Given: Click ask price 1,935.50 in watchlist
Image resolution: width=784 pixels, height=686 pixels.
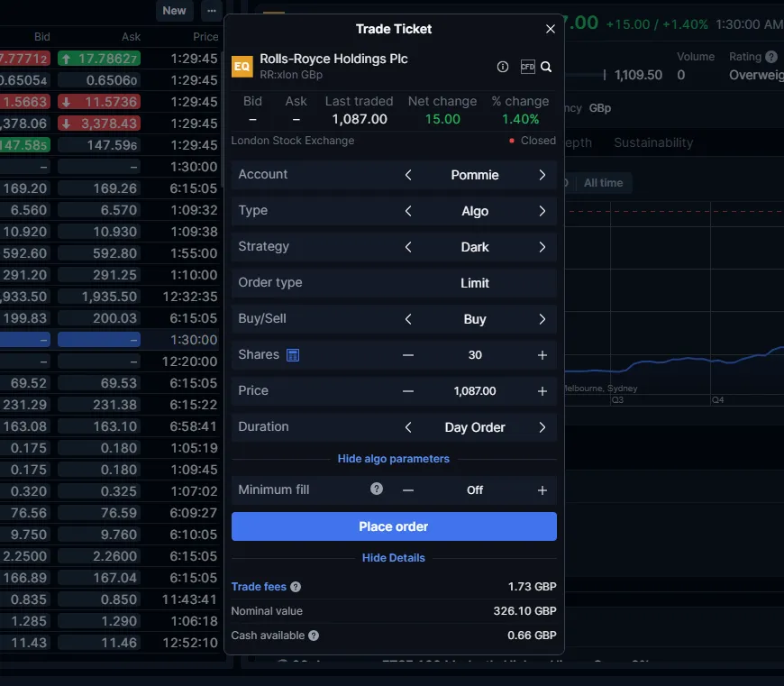Looking at the screenshot, I should [99, 297].
